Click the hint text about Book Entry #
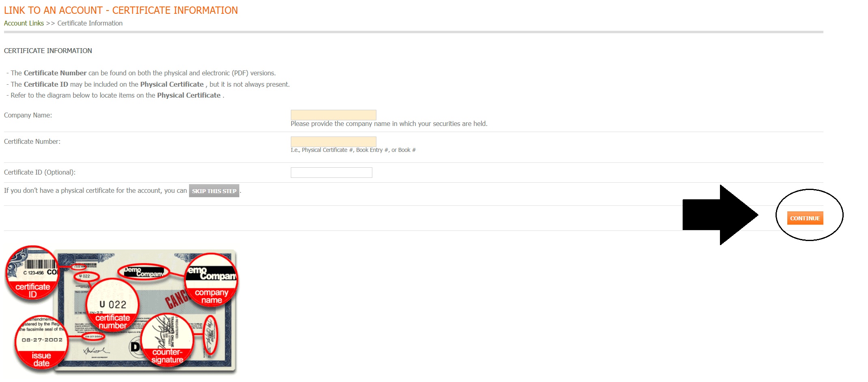The height and width of the screenshot is (382, 868). 353,150
